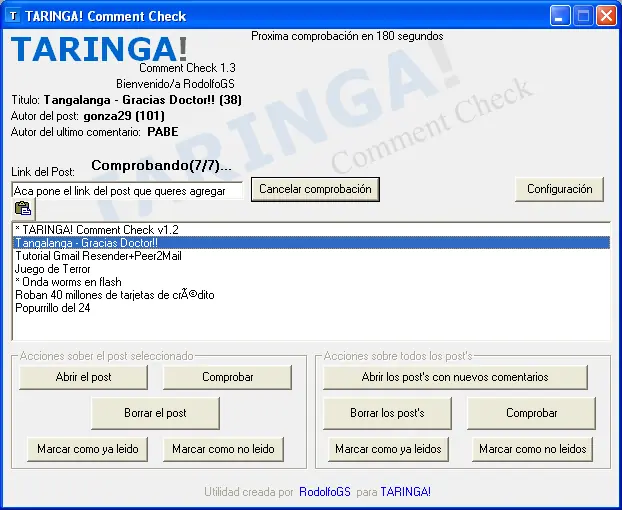Viewport: 622px width, 510px height.
Task: Click last comment author 'PABE'
Action: [163, 132]
